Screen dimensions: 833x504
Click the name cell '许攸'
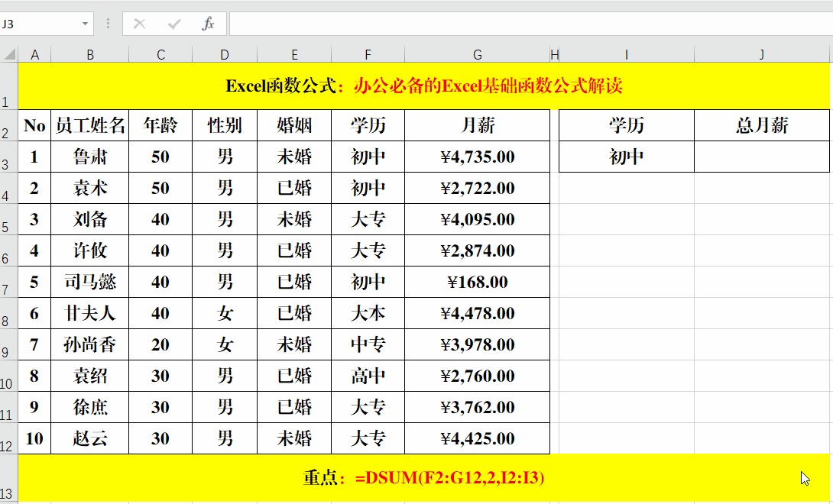89,250
